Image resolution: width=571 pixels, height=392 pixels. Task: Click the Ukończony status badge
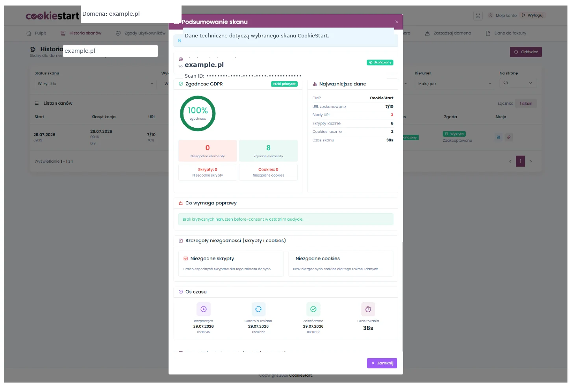pos(380,62)
